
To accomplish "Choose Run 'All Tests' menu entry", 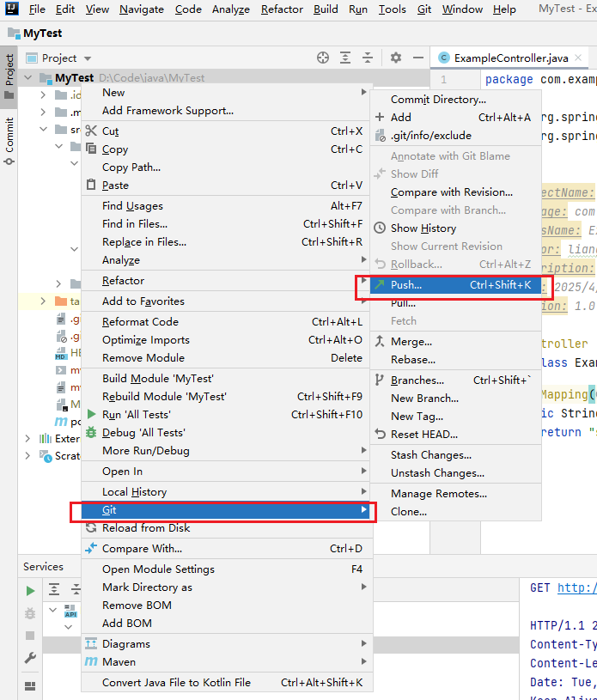I will [228, 414].
